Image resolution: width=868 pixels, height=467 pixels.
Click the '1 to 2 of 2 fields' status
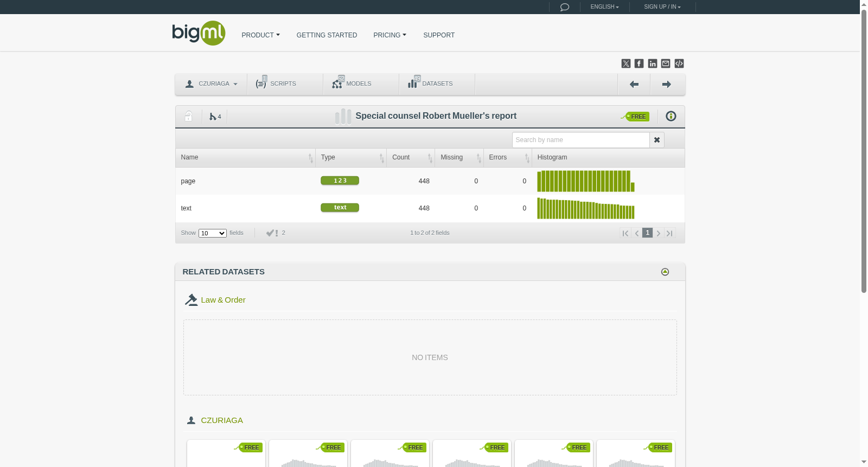(x=430, y=233)
